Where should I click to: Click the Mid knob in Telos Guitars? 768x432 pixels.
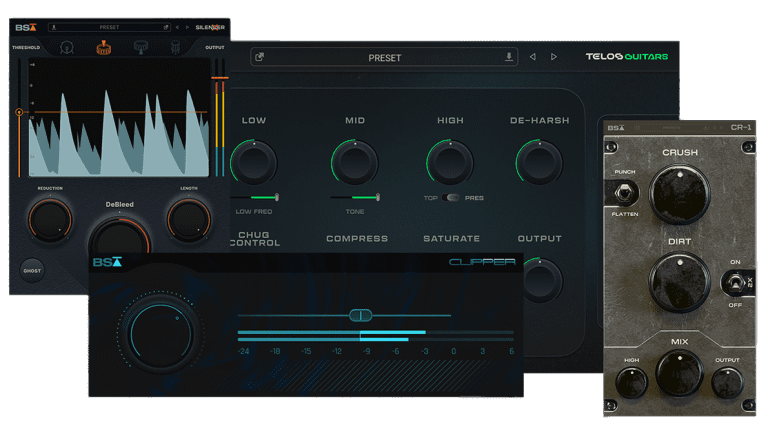pyautogui.click(x=355, y=162)
